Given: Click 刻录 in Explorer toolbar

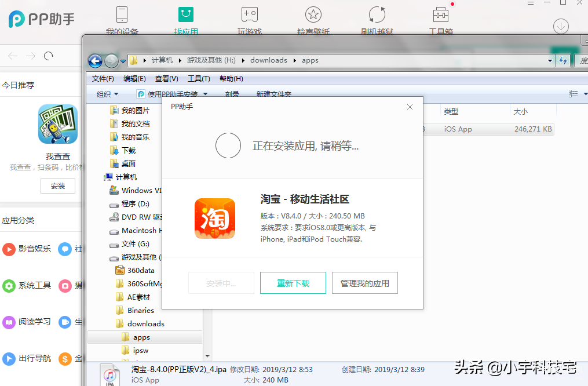Looking at the screenshot, I should [x=232, y=94].
